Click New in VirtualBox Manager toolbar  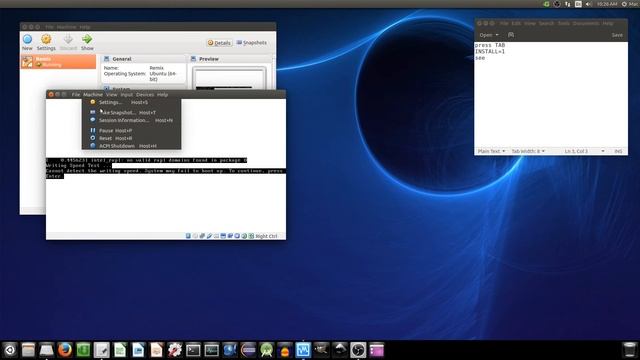click(x=27, y=42)
